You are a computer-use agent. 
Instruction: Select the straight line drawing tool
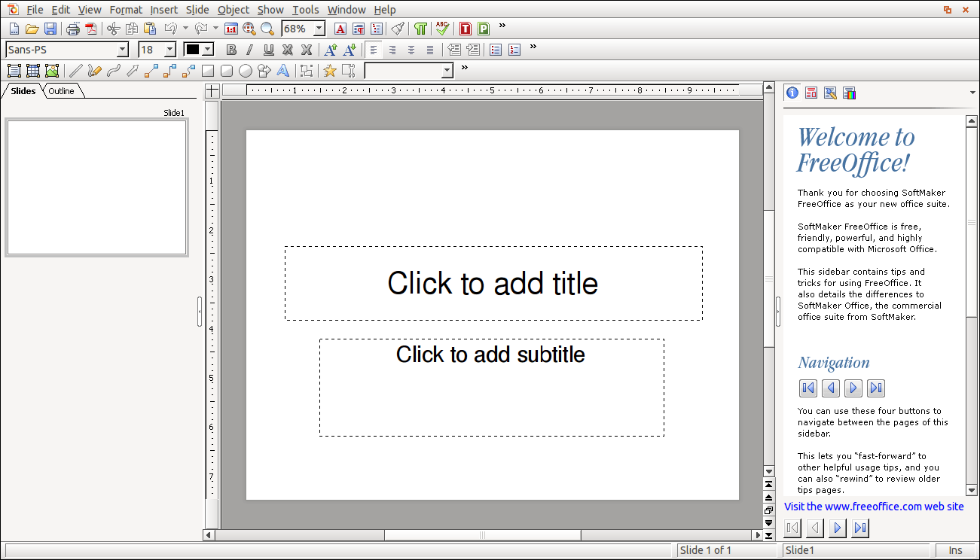click(x=75, y=71)
